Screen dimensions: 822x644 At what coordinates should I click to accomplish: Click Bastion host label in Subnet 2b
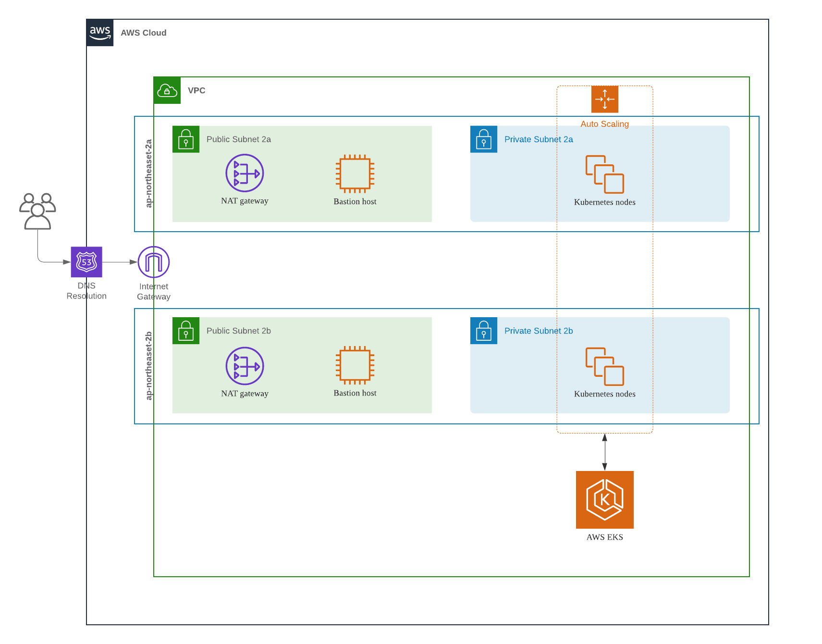355,393
